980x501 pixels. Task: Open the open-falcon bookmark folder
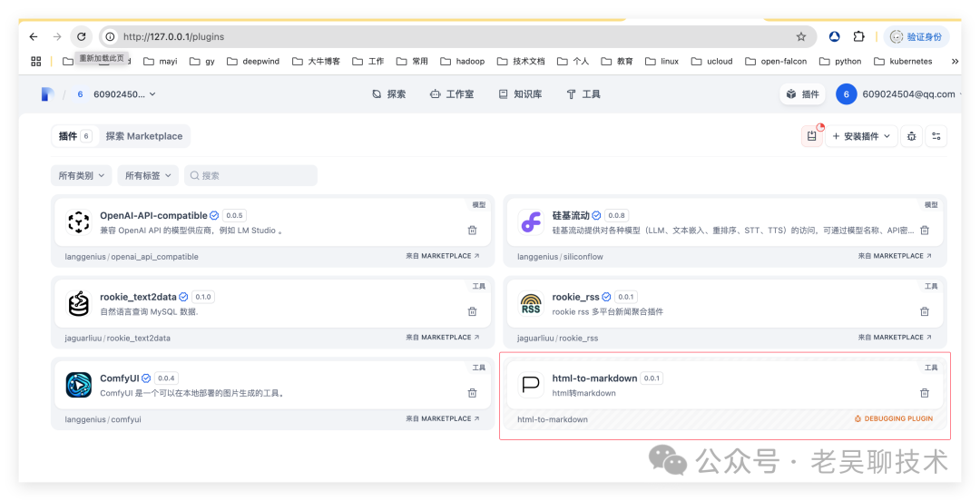776,62
